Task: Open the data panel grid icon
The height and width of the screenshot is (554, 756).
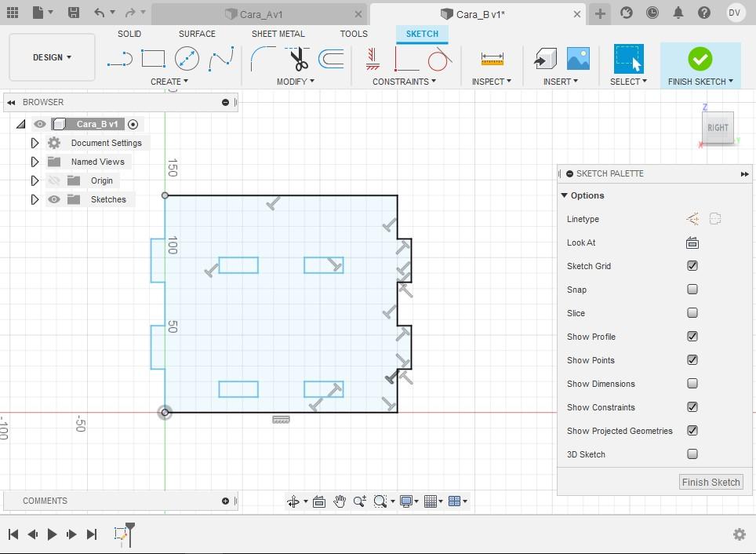Action: coord(13,13)
